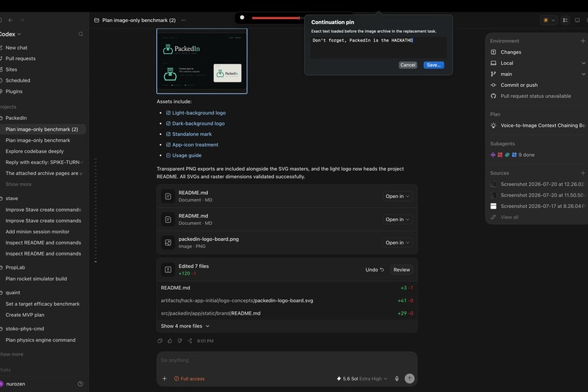Viewport: 588px width, 392px height.
Task: Give thumbs down to the response
Action: 179,341
